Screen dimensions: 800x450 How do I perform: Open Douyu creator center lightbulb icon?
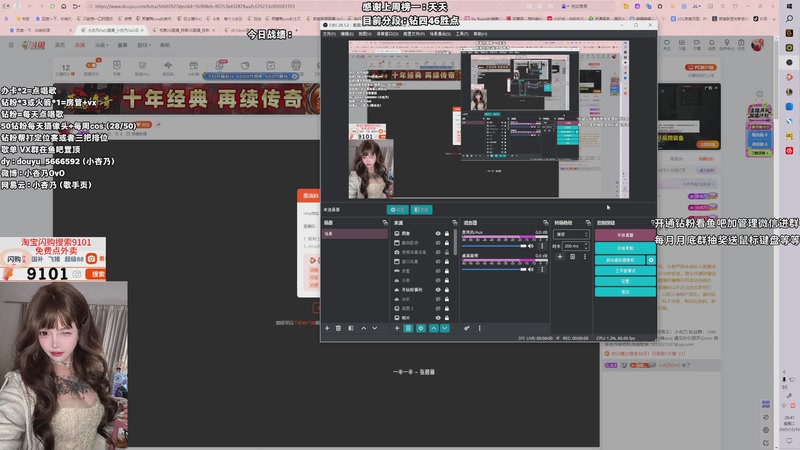(x=727, y=44)
